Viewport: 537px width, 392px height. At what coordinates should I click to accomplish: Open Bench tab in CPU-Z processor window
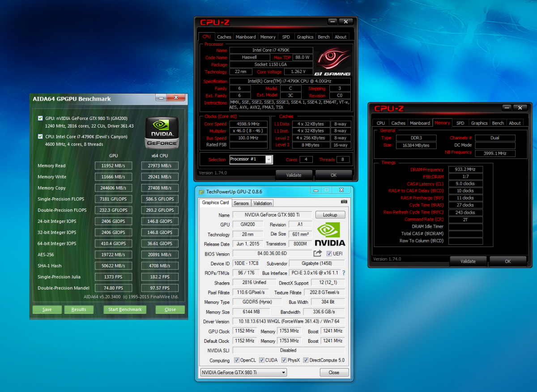pos(324,37)
